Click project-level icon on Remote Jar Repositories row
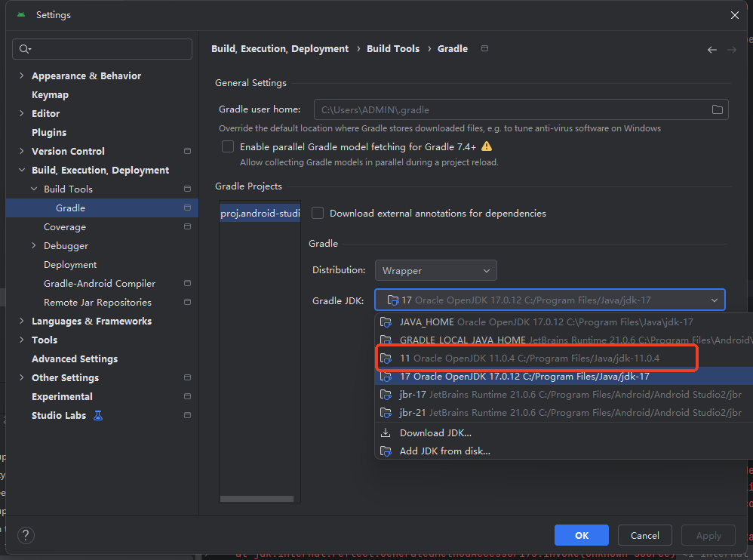 click(x=187, y=302)
